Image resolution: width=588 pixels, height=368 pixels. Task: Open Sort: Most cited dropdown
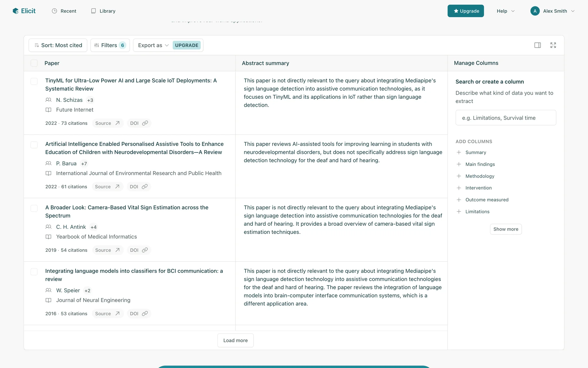[x=58, y=45]
